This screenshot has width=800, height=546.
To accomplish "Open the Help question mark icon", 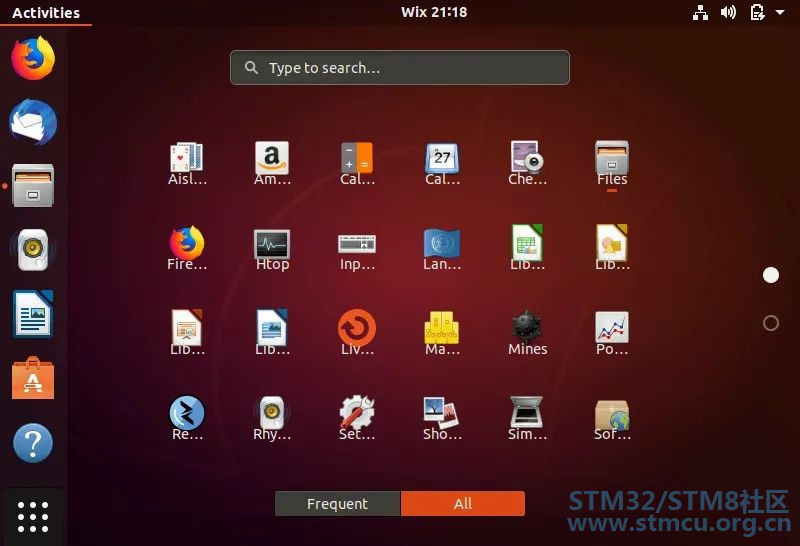I will [33, 443].
